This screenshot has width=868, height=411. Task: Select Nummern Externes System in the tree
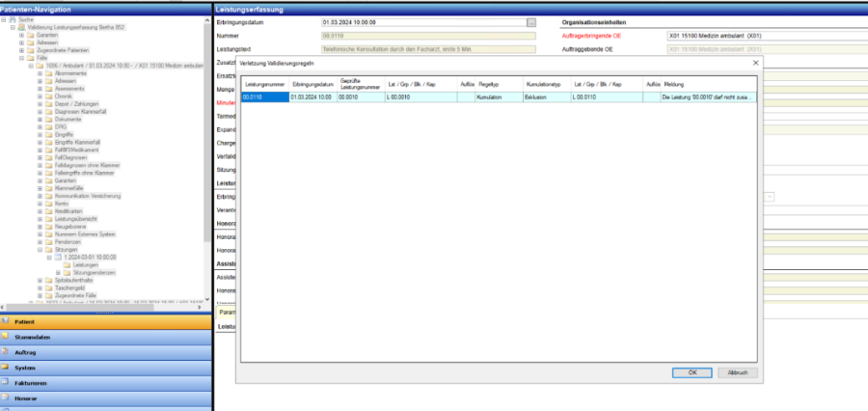85,234
